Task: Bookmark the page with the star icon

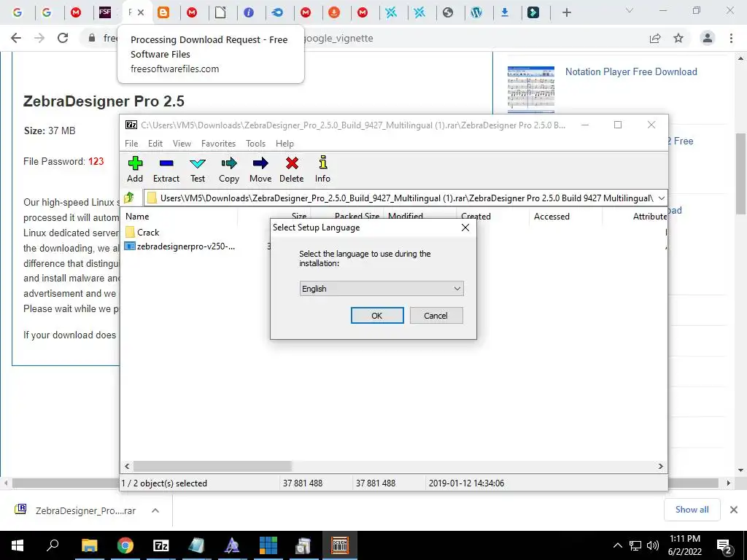Action: click(x=678, y=38)
